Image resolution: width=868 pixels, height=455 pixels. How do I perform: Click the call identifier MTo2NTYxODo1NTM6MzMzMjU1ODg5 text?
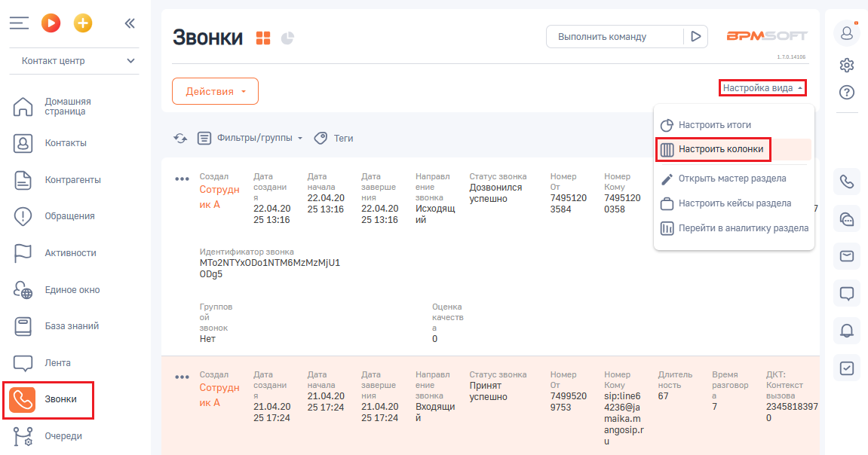(x=269, y=268)
